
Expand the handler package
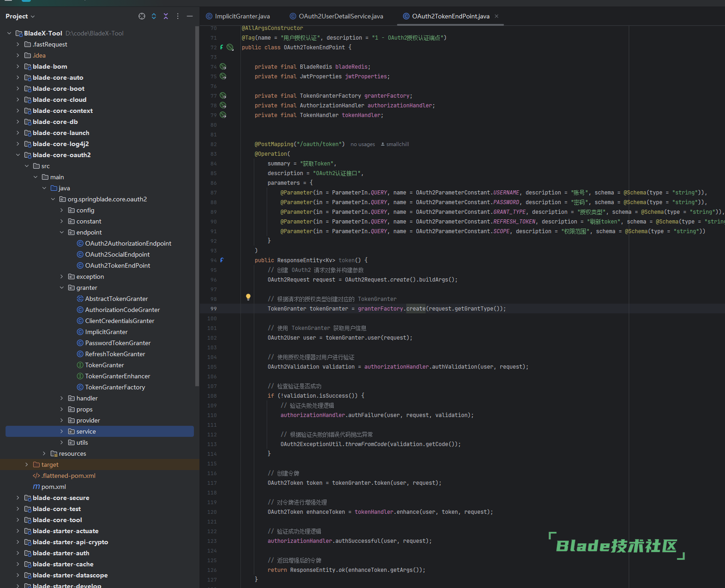62,398
